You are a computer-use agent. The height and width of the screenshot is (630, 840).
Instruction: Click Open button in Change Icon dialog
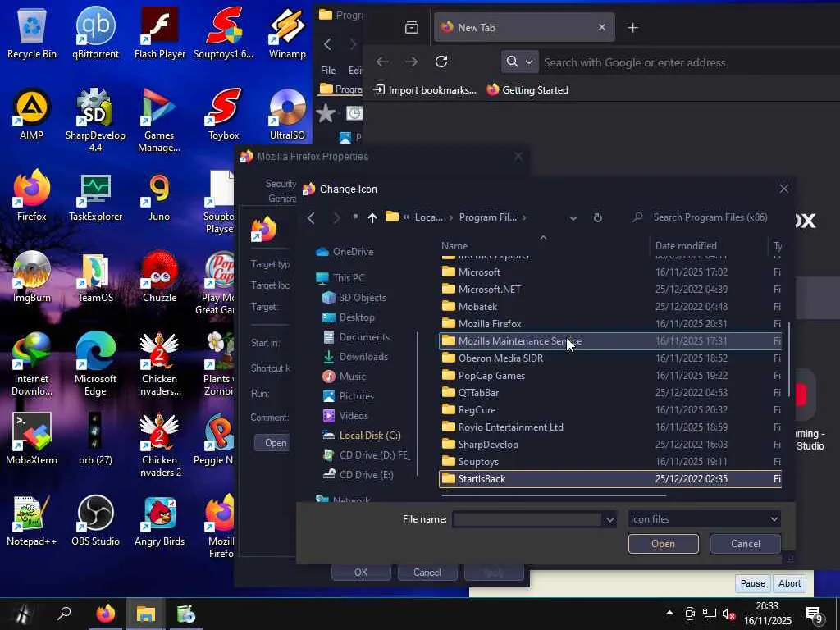tap(663, 544)
